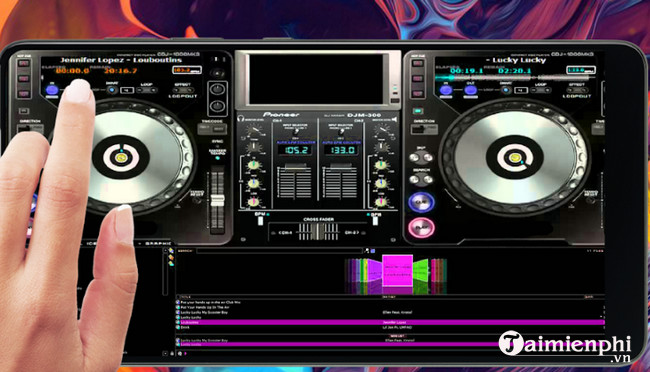Click the channel 1 high EQ knob
Image resolution: width=650 pixels, height=372 pixels.
click(253, 165)
